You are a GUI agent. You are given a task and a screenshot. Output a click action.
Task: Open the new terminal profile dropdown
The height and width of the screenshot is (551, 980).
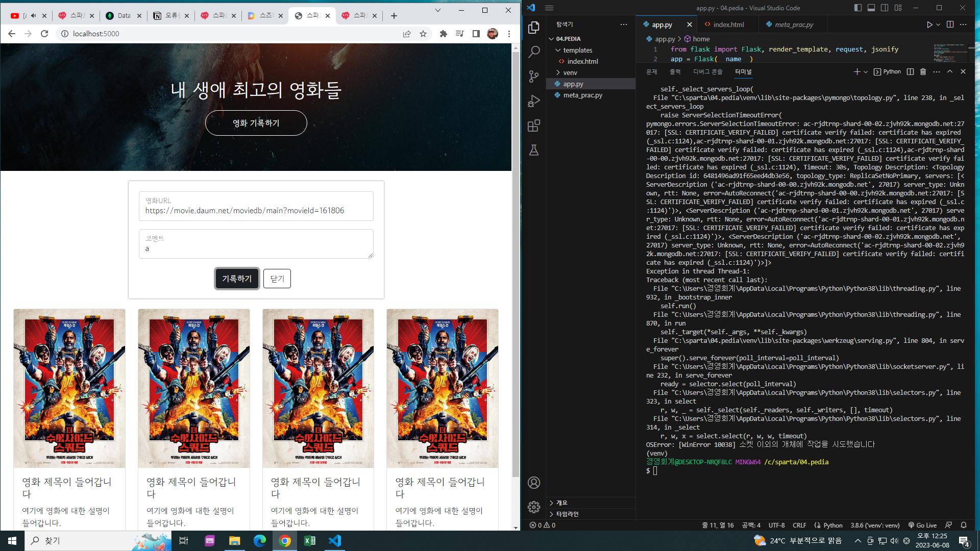pos(866,72)
